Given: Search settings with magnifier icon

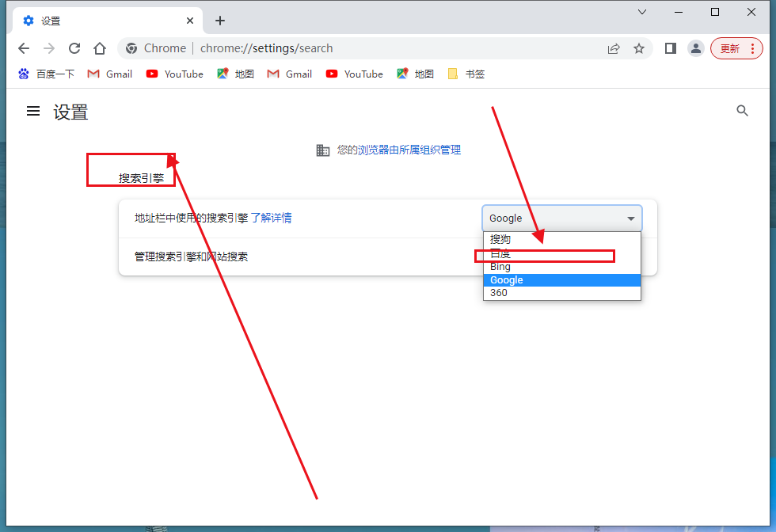Looking at the screenshot, I should (x=743, y=111).
